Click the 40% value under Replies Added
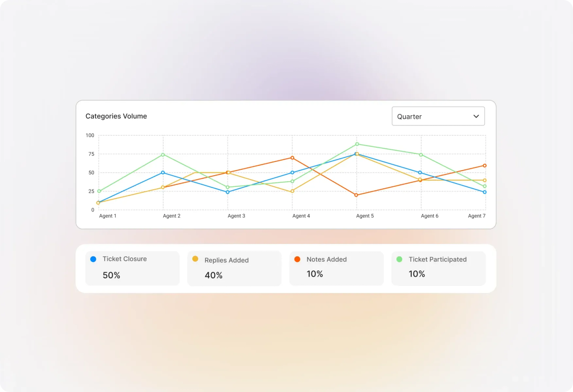 pos(214,275)
